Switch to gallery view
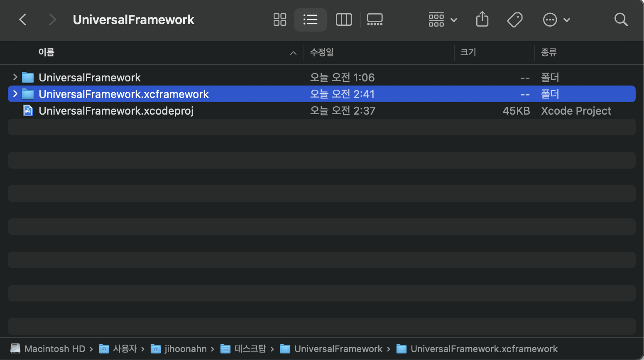This screenshot has height=360, width=644. [375, 20]
